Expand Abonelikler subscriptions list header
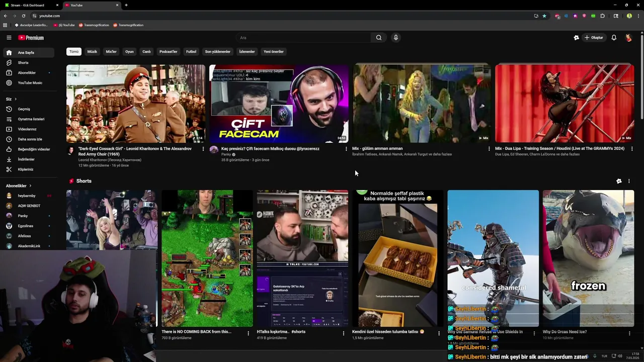Image resolution: width=644 pixels, height=362 pixels. pos(19,186)
